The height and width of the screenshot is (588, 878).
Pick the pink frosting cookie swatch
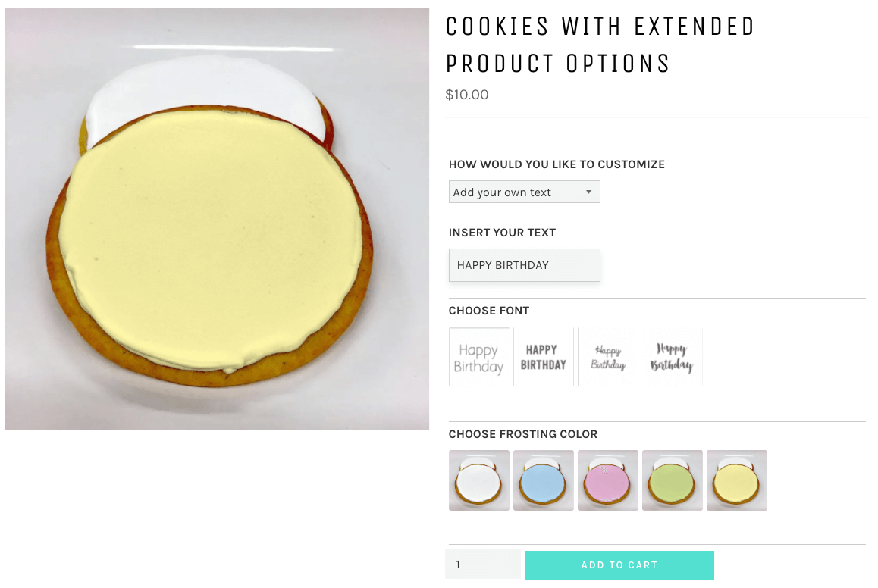[x=608, y=480]
